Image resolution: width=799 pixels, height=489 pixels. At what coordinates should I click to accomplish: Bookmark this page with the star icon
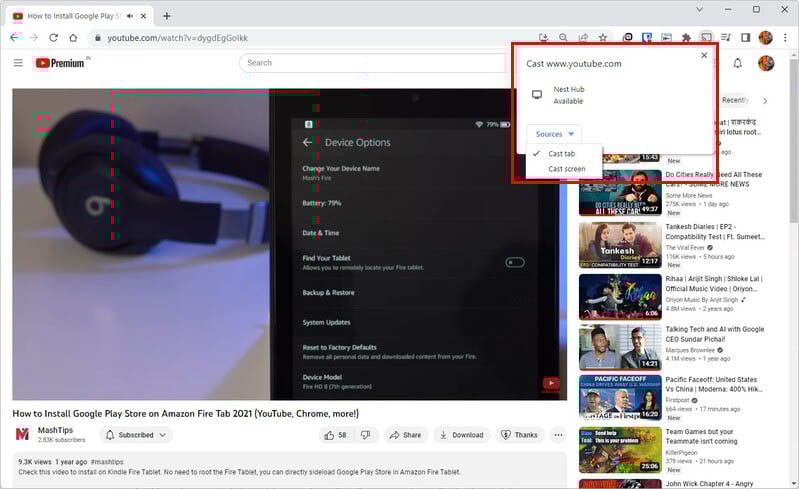(x=603, y=38)
